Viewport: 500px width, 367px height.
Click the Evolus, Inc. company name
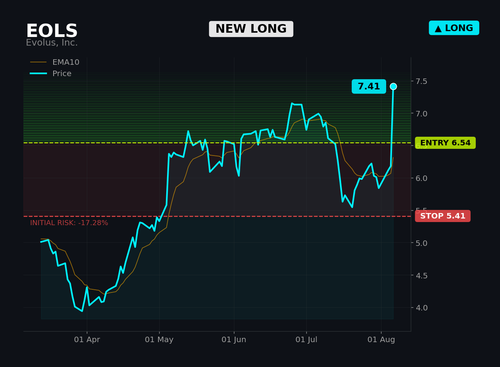(52, 43)
